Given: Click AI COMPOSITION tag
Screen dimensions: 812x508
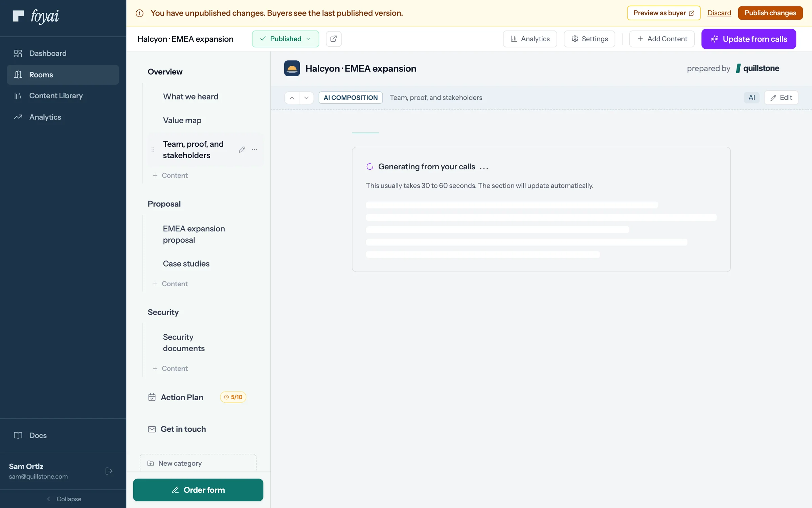Looking at the screenshot, I should click(x=351, y=98).
